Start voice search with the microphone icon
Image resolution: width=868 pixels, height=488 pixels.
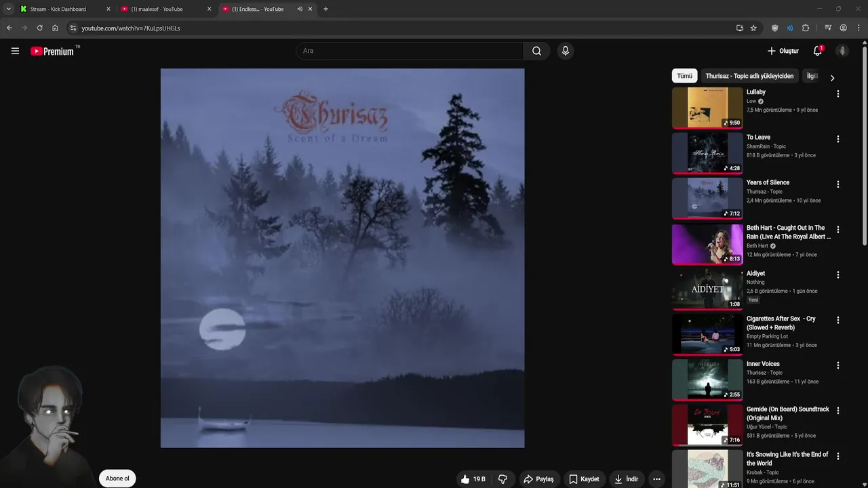point(565,51)
